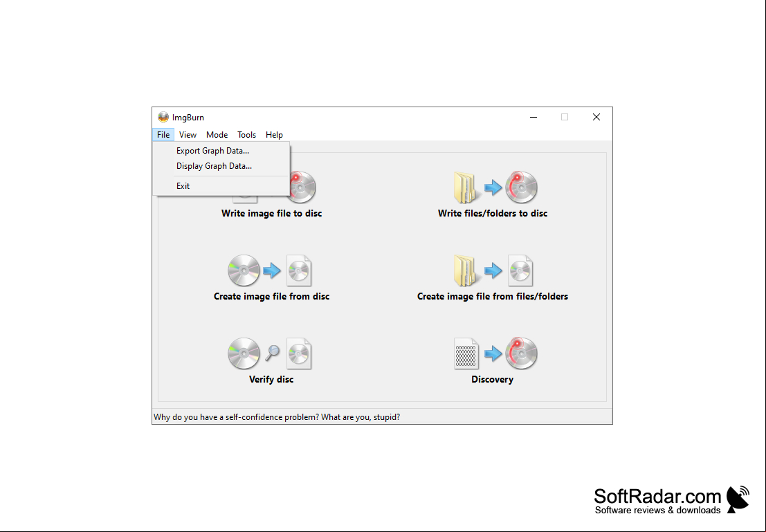Click the red disc icon for Write image file

pos(303,187)
